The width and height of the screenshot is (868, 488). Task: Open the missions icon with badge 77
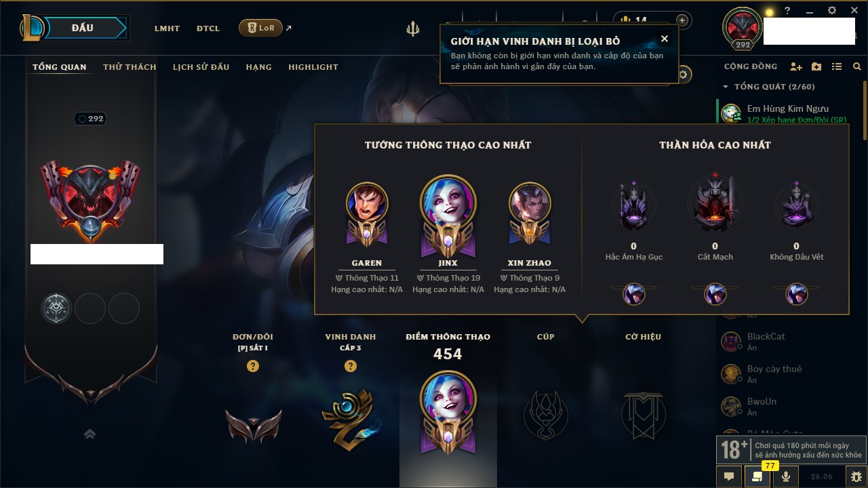point(757,476)
